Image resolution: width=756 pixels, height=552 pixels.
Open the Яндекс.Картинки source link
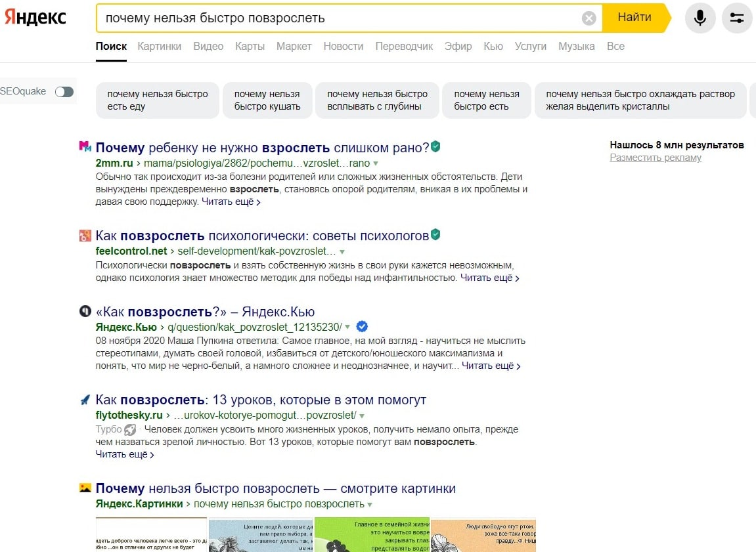click(139, 504)
